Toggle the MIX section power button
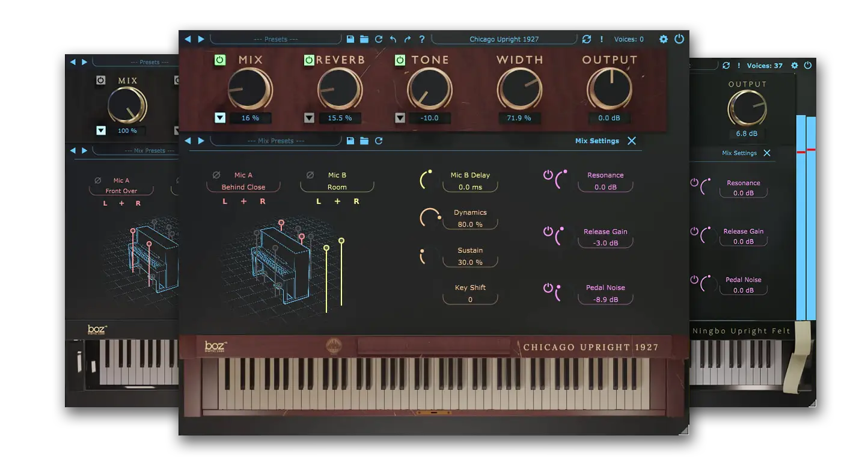This screenshot has height=474, width=868. tap(219, 60)
